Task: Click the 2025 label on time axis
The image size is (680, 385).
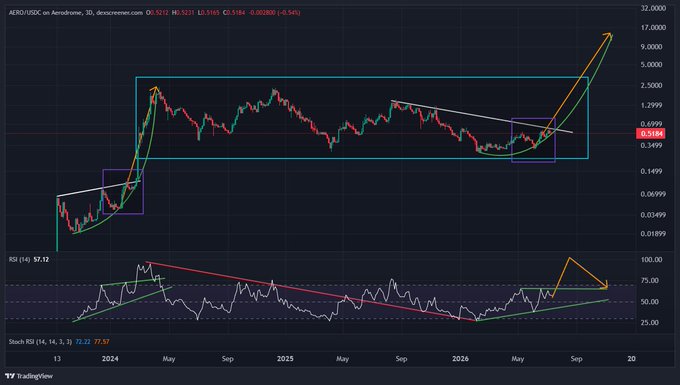Action: click(285, 359)
